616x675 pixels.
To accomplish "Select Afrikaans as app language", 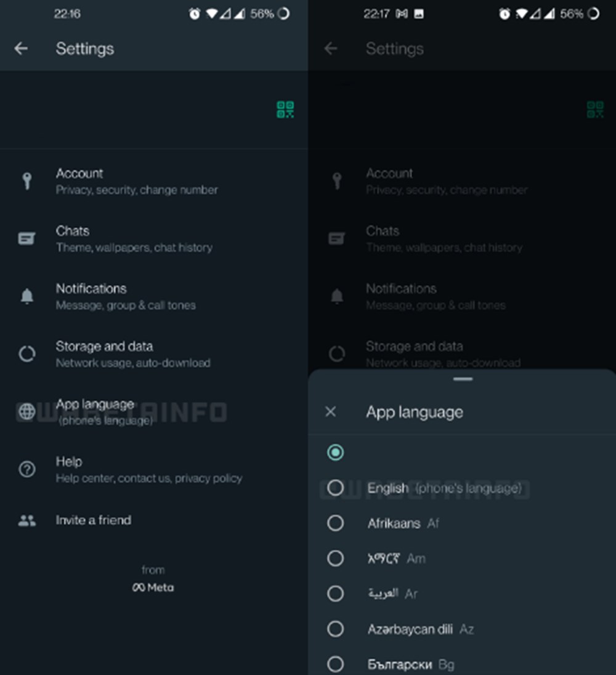I will pyautogui.click(x=336, y=523).
